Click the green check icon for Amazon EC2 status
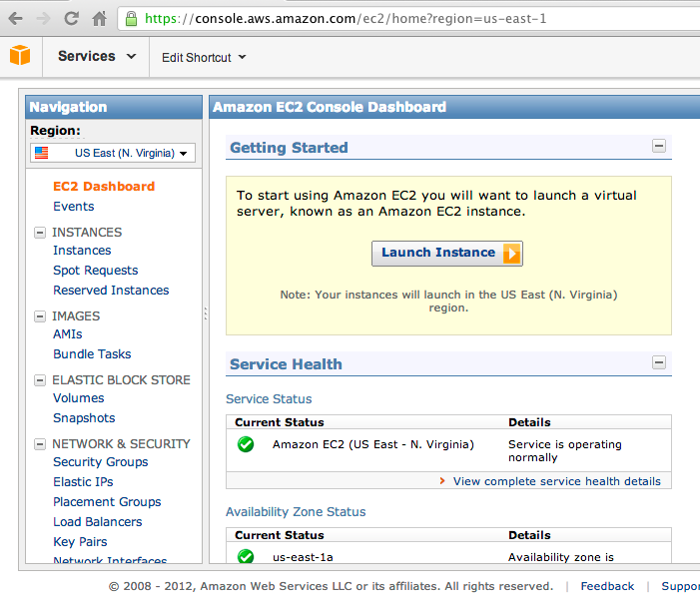This screenshot has width=700, height=609. [246, 444]
